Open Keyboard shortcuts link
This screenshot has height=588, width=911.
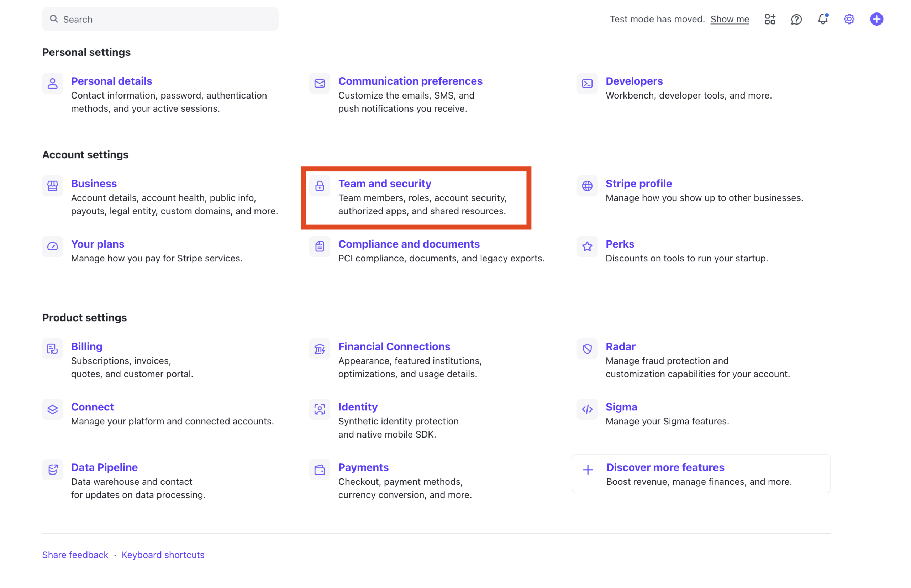click(x=163, y=555)
